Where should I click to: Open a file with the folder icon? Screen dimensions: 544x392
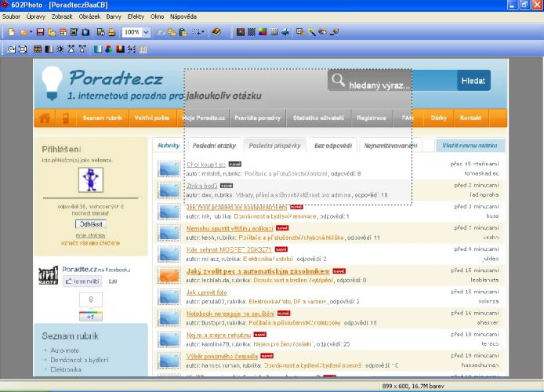click(24, 32)
